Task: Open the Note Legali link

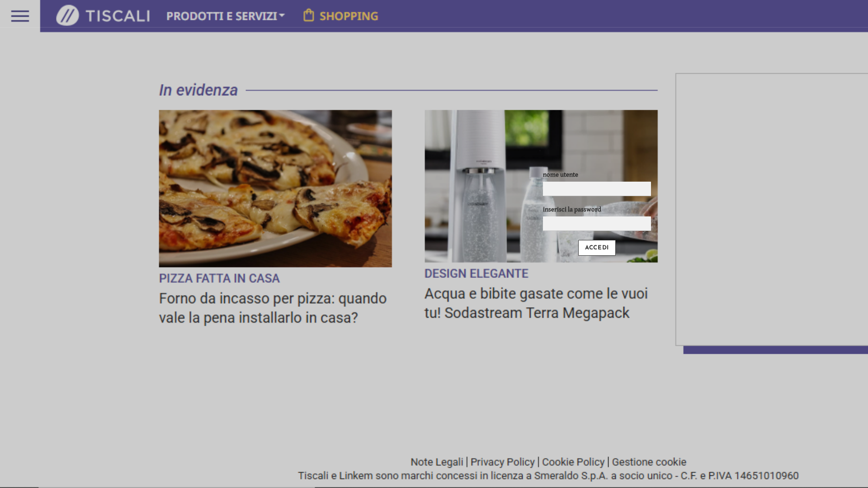Action: coord(437,462)
